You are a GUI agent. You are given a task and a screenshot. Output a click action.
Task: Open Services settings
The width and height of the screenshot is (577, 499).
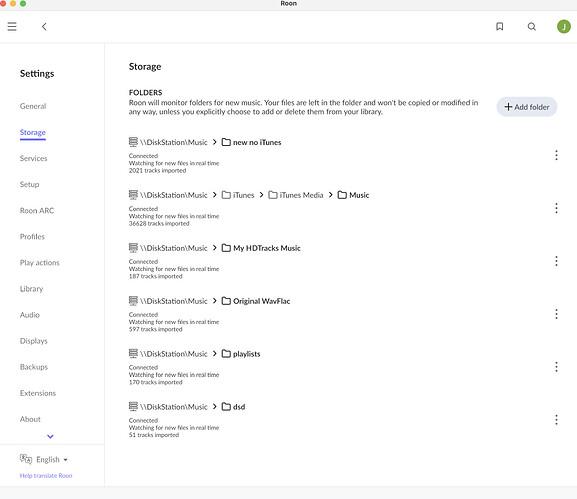tap(33, 158)
